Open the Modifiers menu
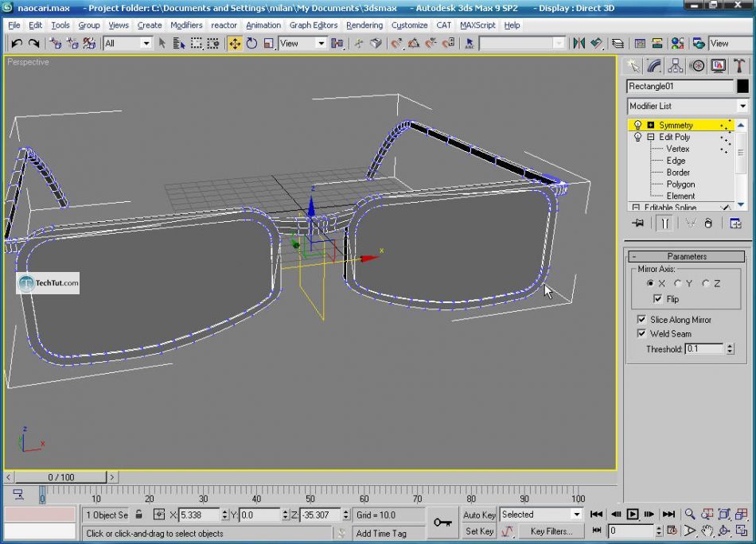Screen dimensions: 756x544 pos(186,25)
